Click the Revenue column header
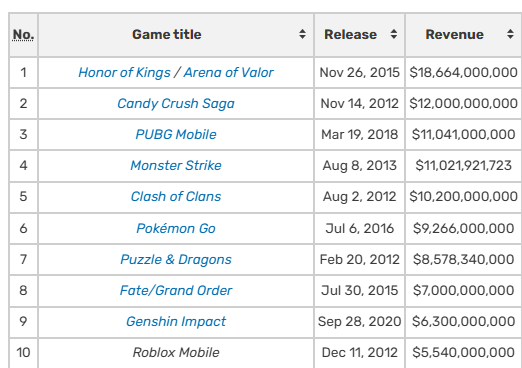Screen dimensions: 522x368 pos(464,35)
